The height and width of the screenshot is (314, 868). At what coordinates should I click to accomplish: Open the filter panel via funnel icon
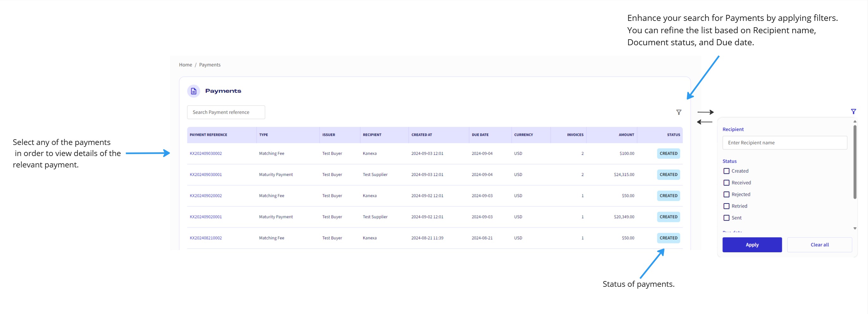(x=679, y=112)
